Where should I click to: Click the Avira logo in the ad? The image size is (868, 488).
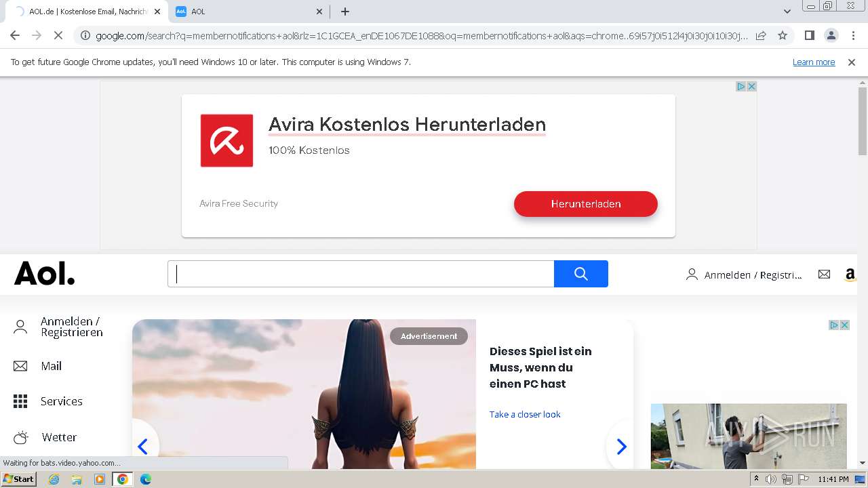226,140
